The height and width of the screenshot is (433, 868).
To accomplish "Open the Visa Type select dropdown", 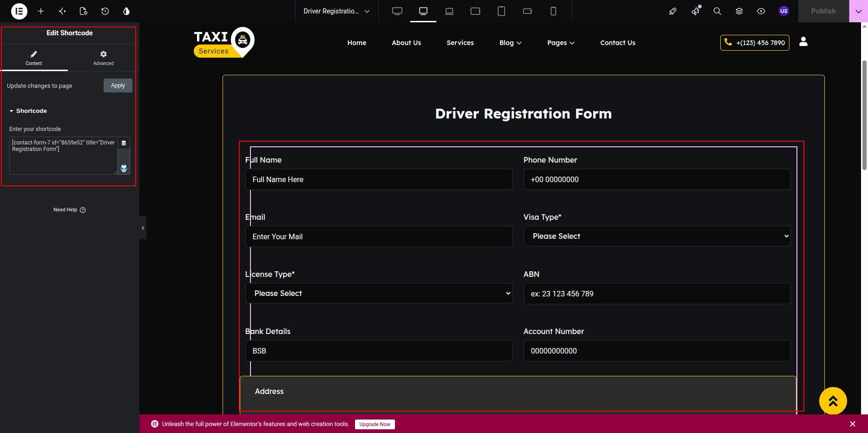I will pyautogui.click(x=657, y=236).
